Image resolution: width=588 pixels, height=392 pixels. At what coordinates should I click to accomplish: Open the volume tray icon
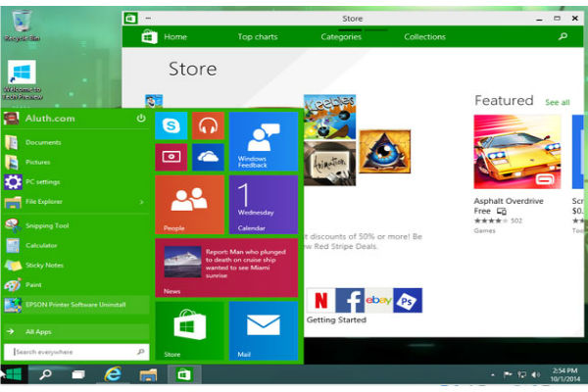(536, 374)
